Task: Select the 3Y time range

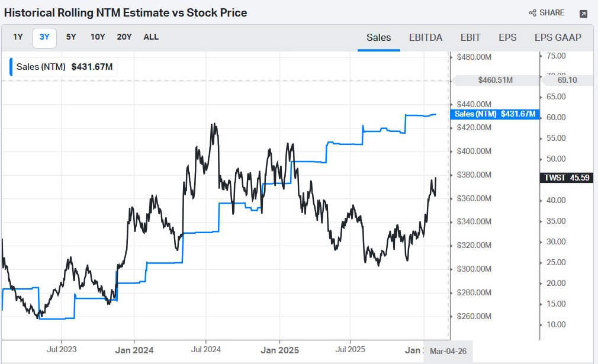Action: tap(44, 37)
